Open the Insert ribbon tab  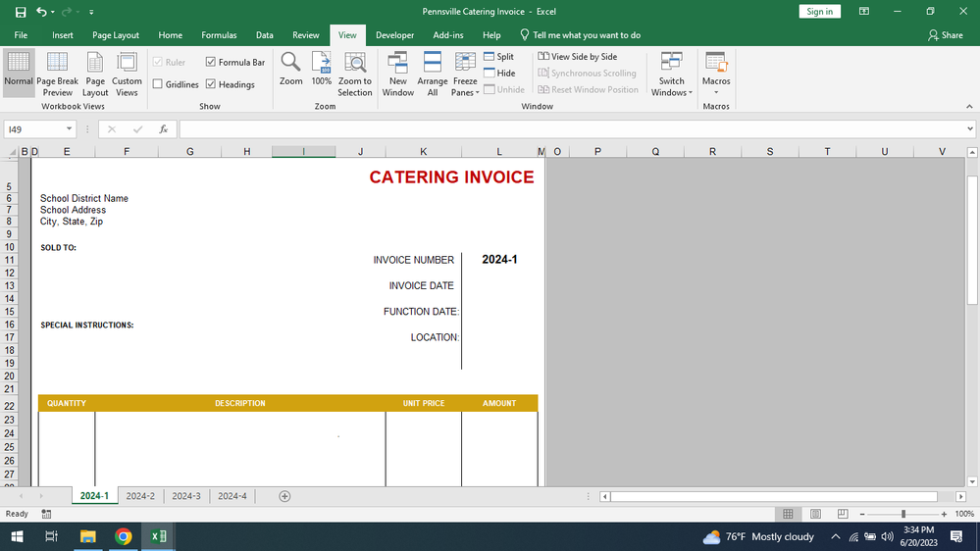63,35
